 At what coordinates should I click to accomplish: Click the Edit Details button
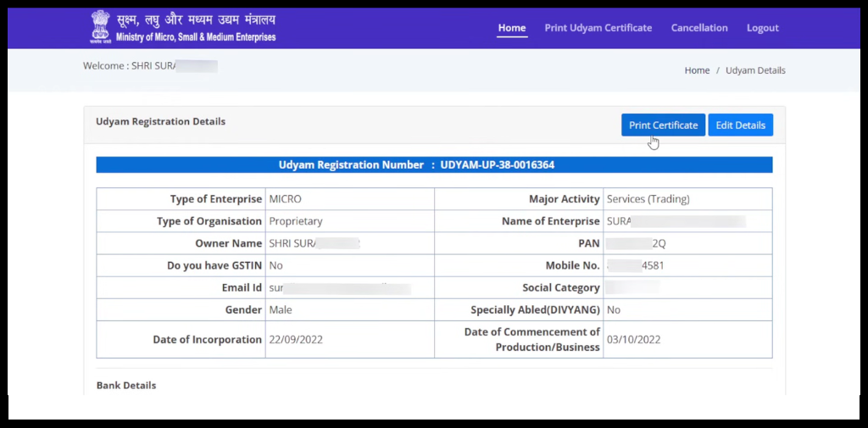(x=740, y=125)
